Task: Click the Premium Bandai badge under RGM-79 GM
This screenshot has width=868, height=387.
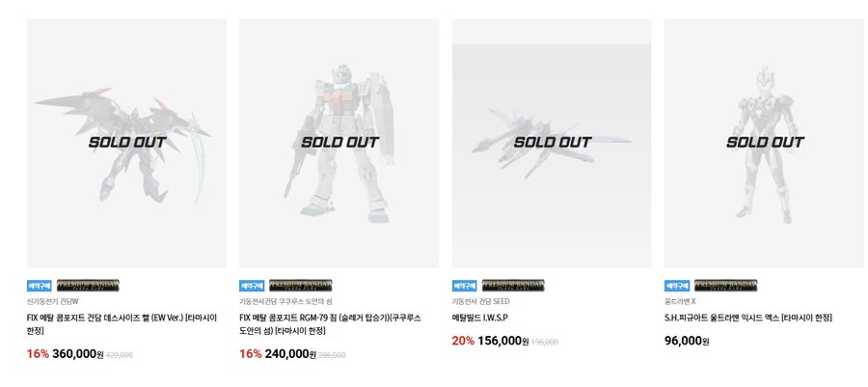Action: pos(301,286)
